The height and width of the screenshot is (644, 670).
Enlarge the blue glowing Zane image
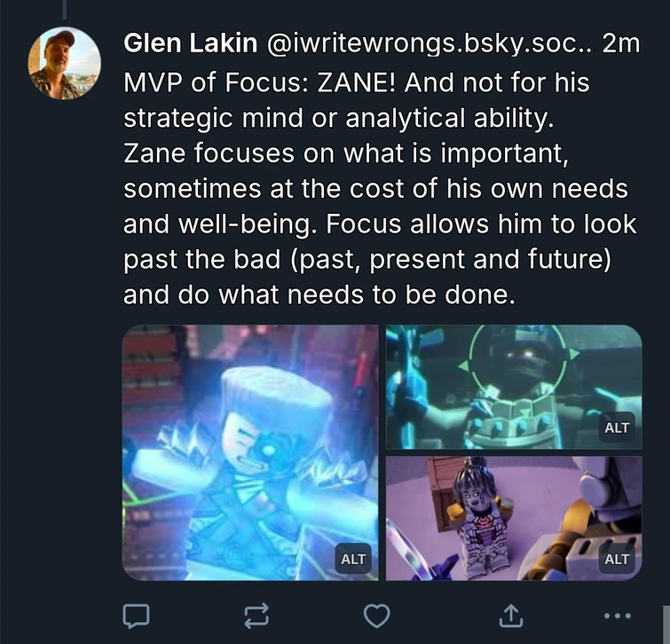click(250, 452)
